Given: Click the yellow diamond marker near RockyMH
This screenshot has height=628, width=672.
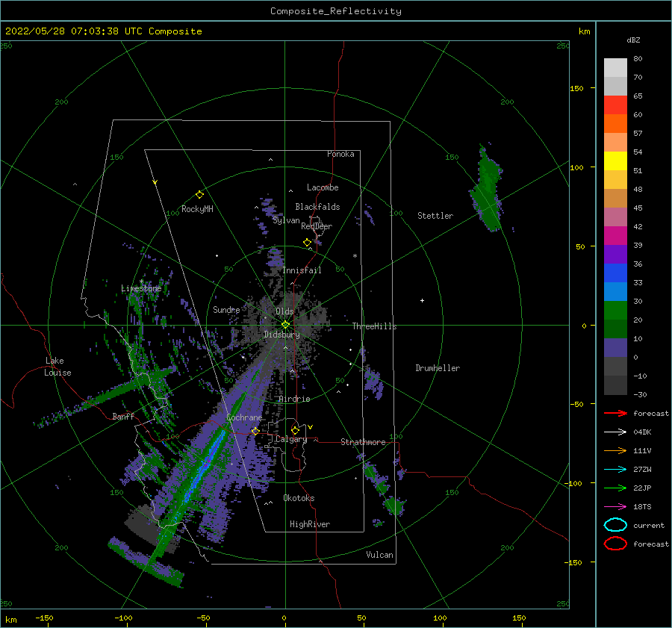Looking at the screenshot, I should coord(199,195).
